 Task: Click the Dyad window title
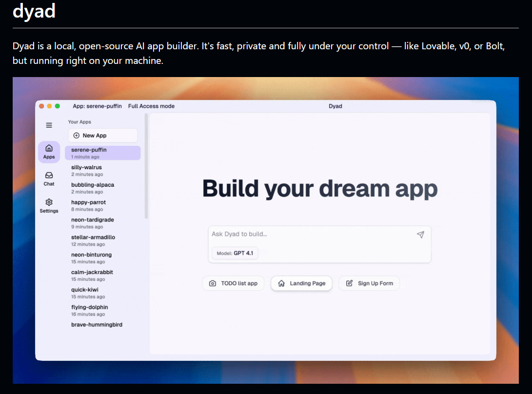pyautogui.click(x=335, y=106)
